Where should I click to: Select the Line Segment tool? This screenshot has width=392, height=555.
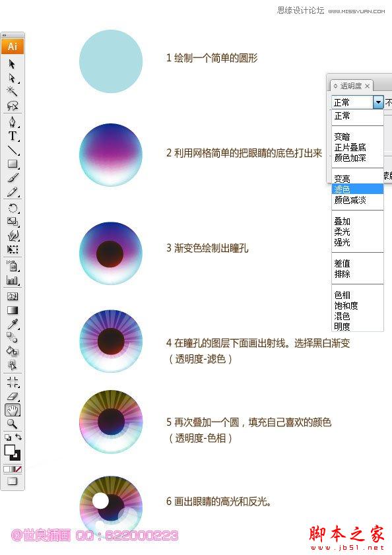[x=13, y=150]
